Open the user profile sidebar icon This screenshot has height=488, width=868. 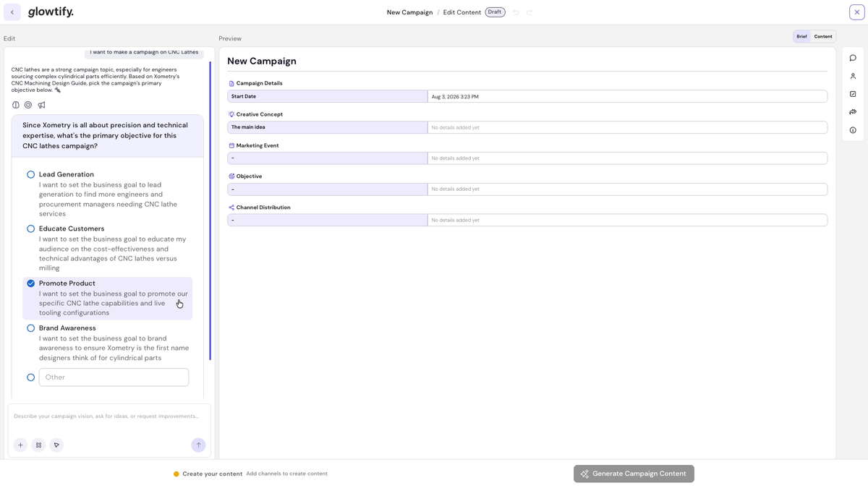point(853,76)
